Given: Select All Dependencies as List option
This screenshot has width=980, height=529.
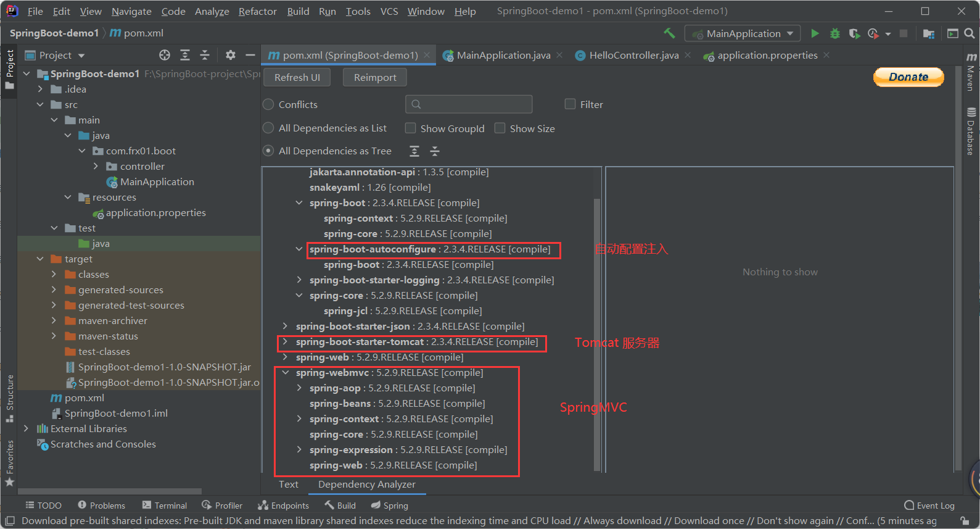Looking at the screenshot, I should 268,128.
